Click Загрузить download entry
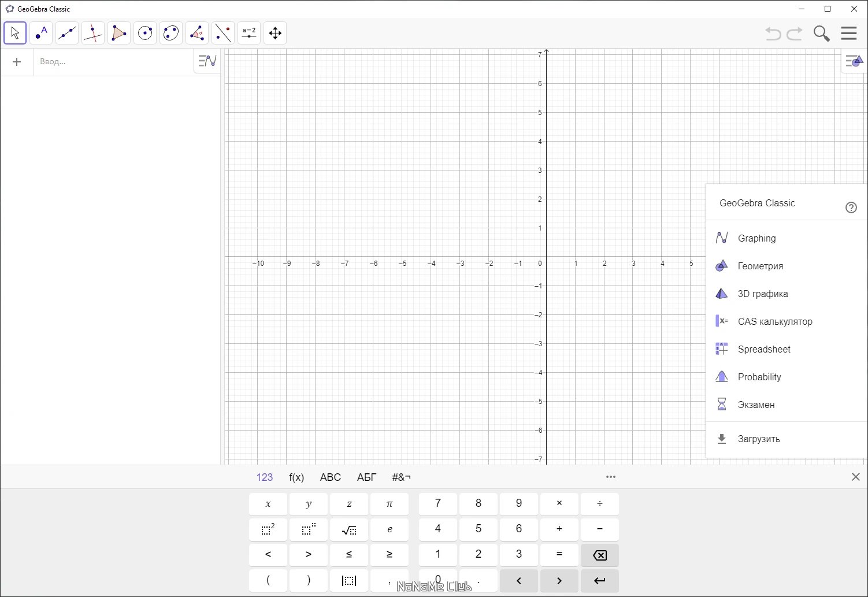The height and width of the screenshot is (597, 868). click(787, 439)
